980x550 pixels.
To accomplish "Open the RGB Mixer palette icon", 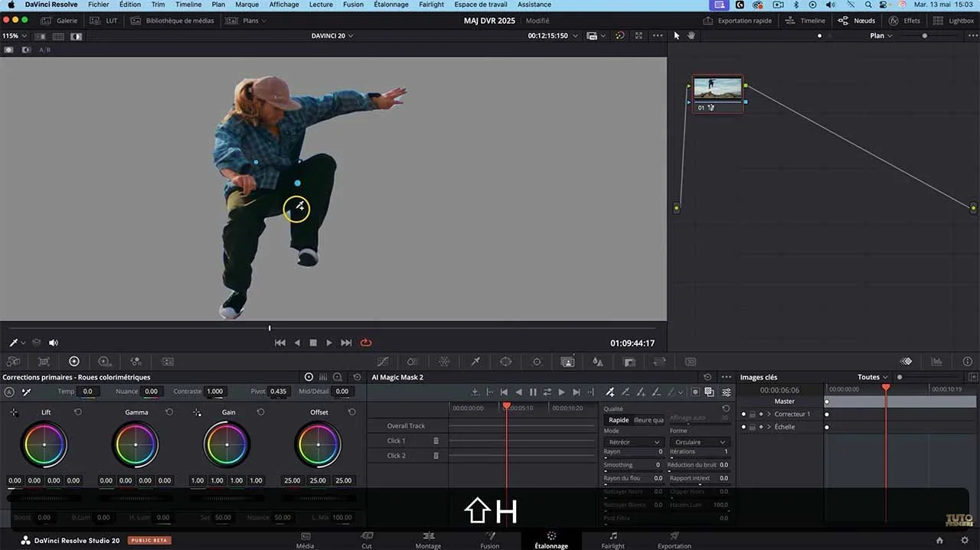I will pyautogui.click(x=136, y=361).
